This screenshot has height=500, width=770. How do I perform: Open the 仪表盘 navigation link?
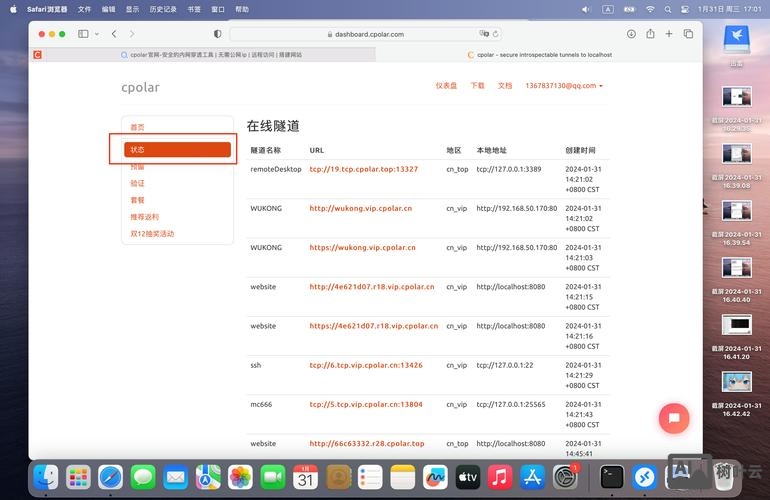pyautogui.click(x=446, y=85)
